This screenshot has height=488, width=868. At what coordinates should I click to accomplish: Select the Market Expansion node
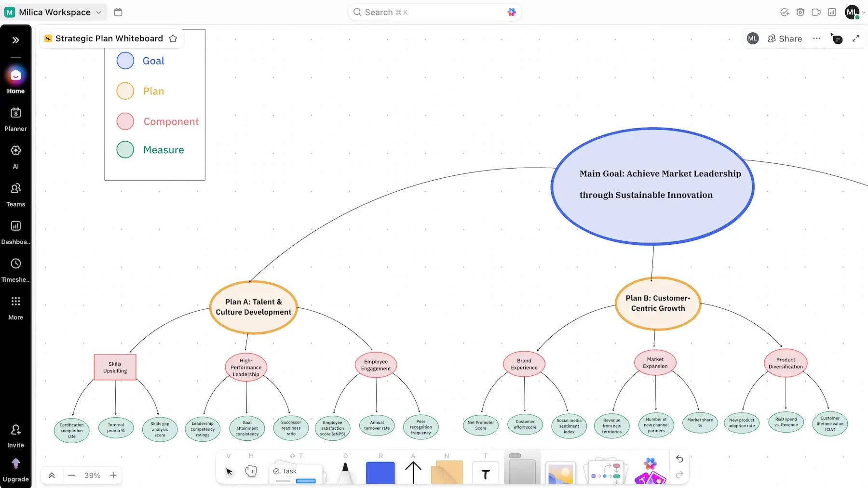pyautogui.click(x=655, y=363)
